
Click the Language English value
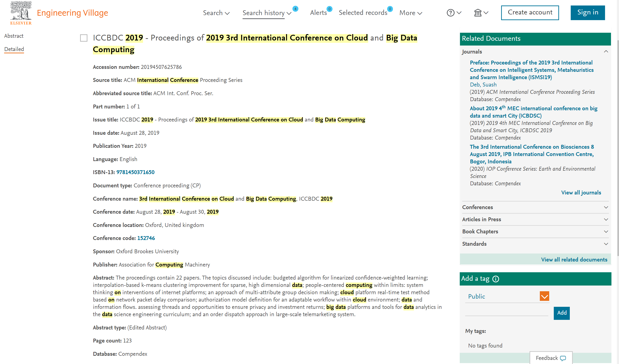128,159
